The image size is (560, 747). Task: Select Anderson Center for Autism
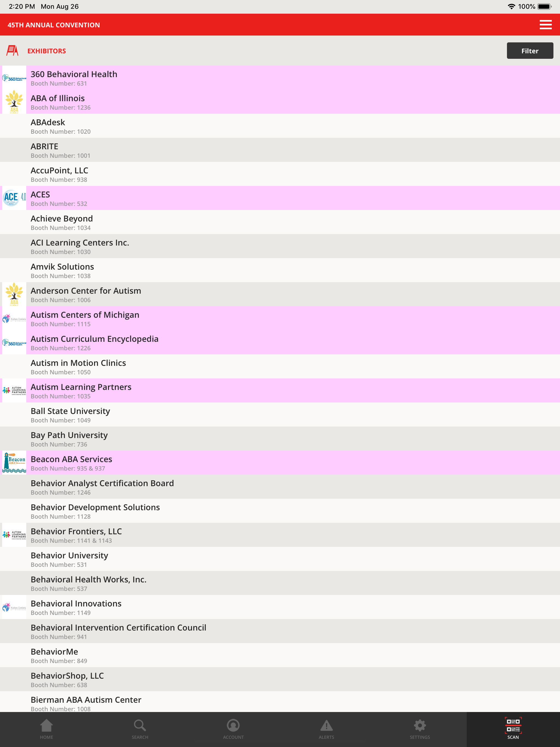(280, 294)
